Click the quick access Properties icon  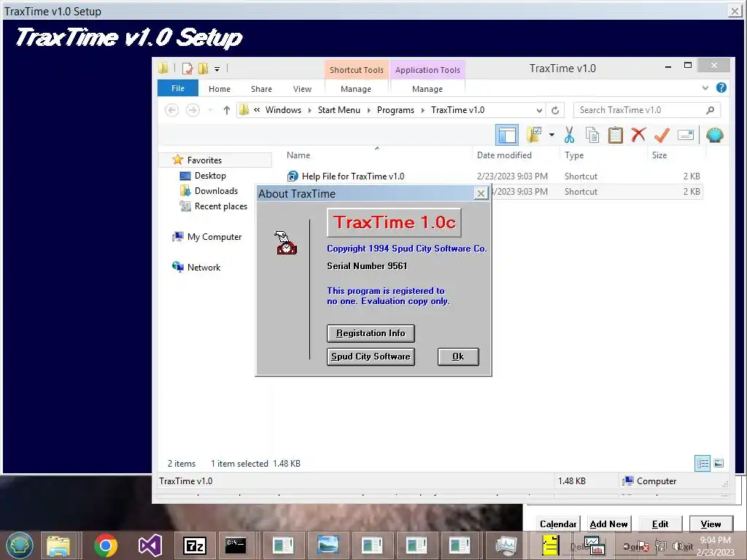pos(187,69)
